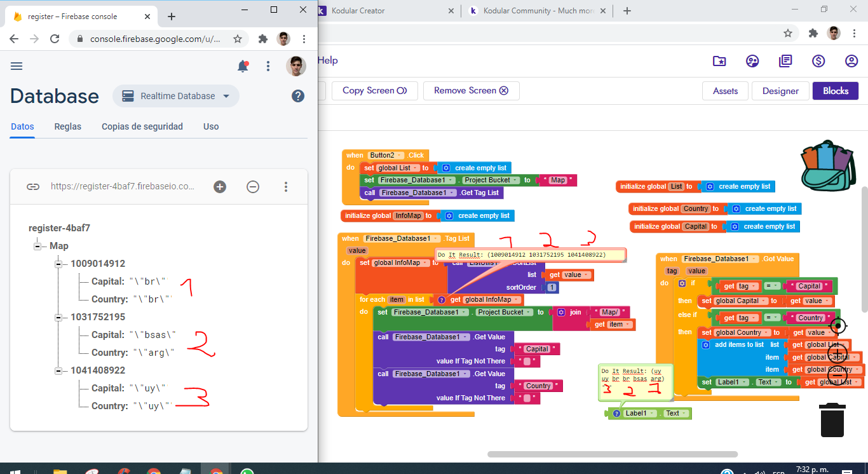Click the remove node minus icon
Image resolution: width=868 pixels, height=474 pixels.
[253, 186]
